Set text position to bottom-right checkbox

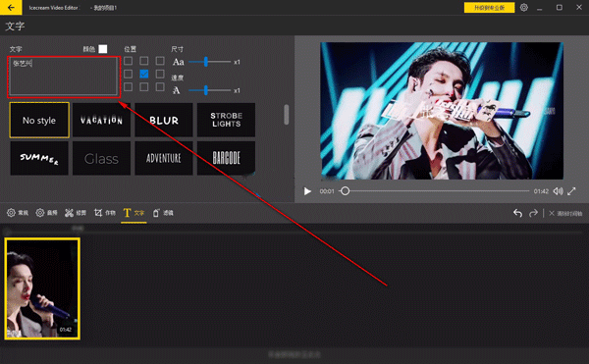160,87
